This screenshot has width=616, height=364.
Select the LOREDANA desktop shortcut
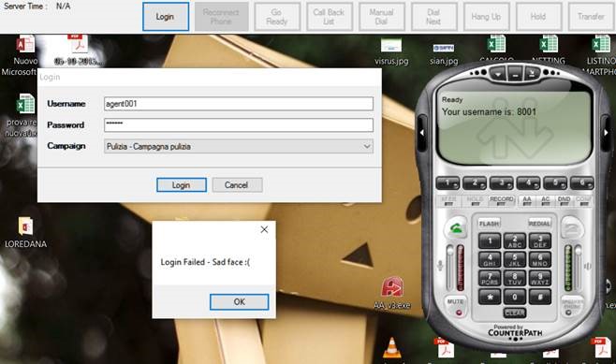tap(25, 232)
